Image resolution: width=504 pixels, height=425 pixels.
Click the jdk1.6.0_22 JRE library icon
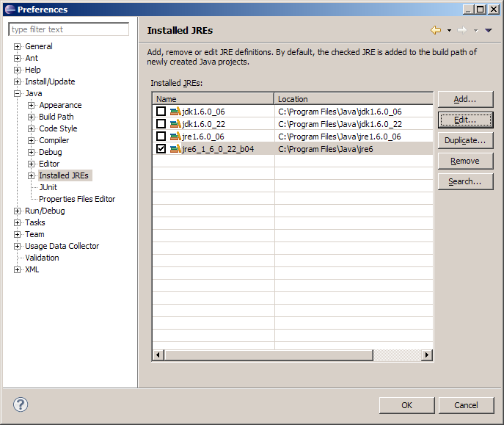[x=175, y=124]
